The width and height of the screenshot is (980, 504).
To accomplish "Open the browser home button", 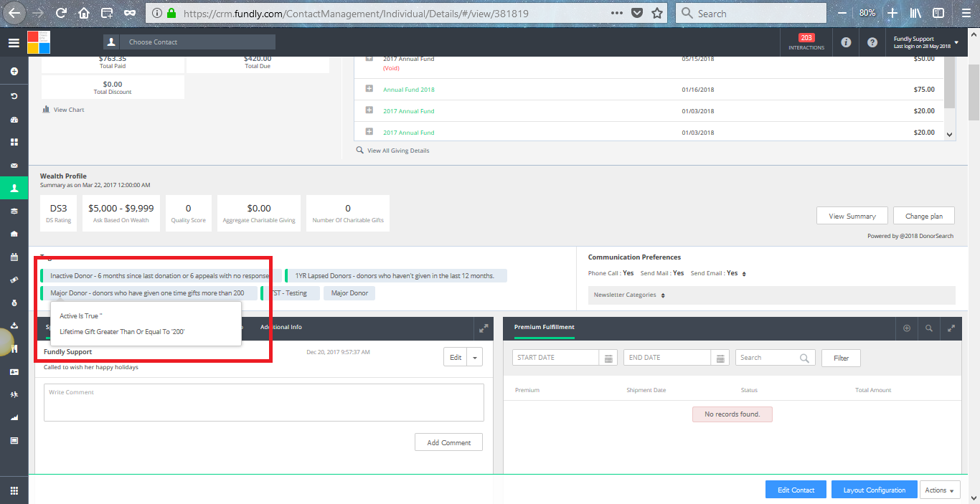I will point(84,13).
